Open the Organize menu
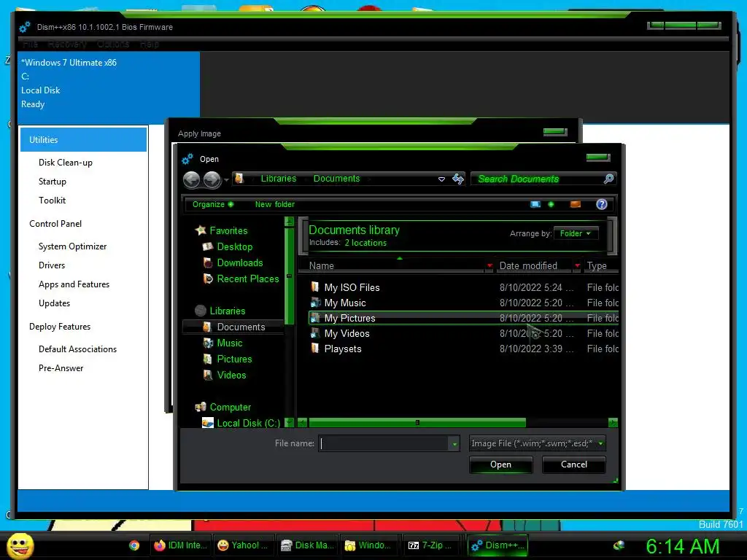The image size is (747, 560). (212, 204)
